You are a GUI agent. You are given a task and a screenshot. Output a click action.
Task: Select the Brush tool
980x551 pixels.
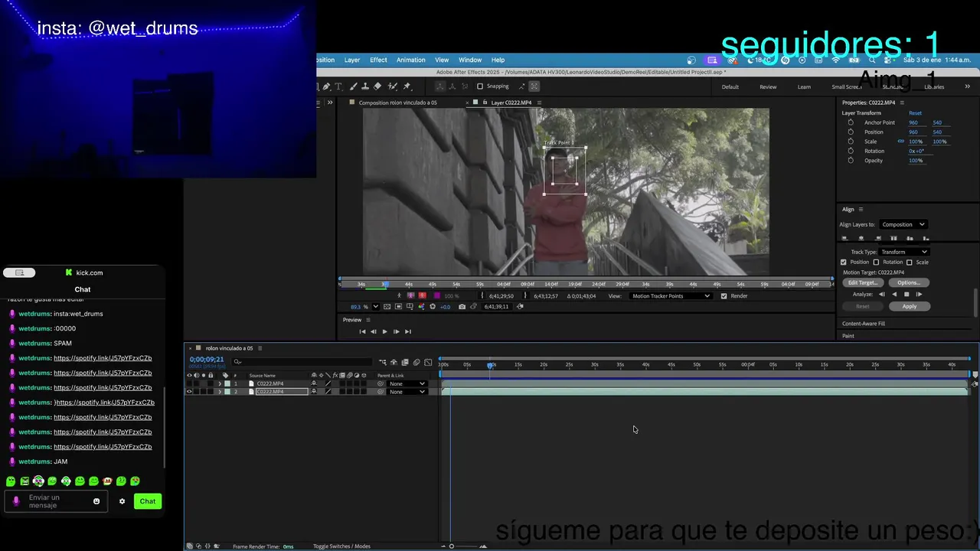(353, 86)
